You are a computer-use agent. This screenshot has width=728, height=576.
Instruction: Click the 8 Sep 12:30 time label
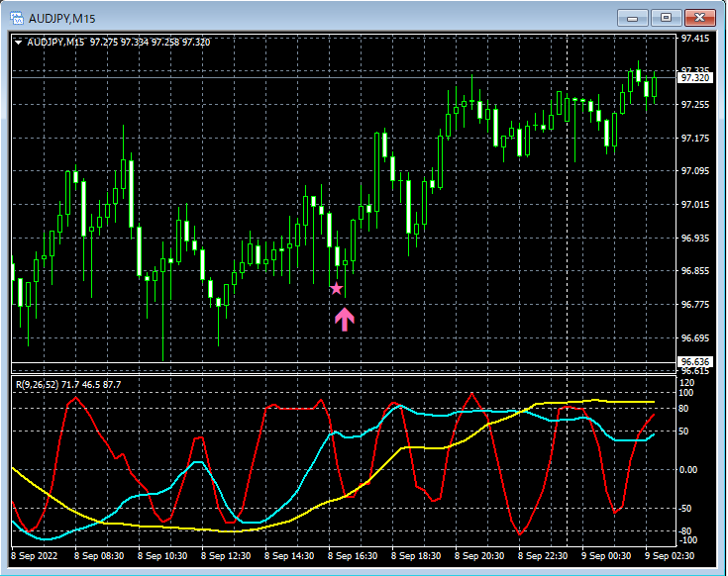[x=226, y=555]
